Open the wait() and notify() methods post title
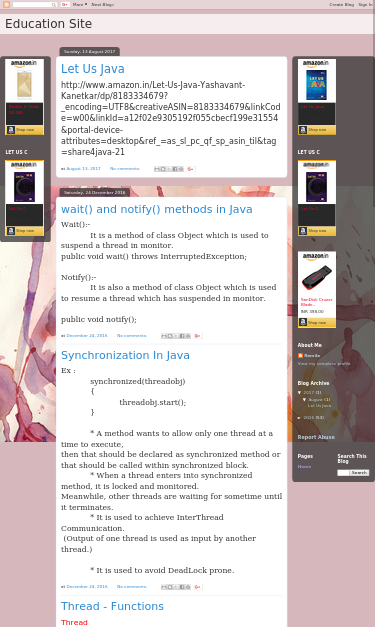Screen dimensions: 375x627 157,209
